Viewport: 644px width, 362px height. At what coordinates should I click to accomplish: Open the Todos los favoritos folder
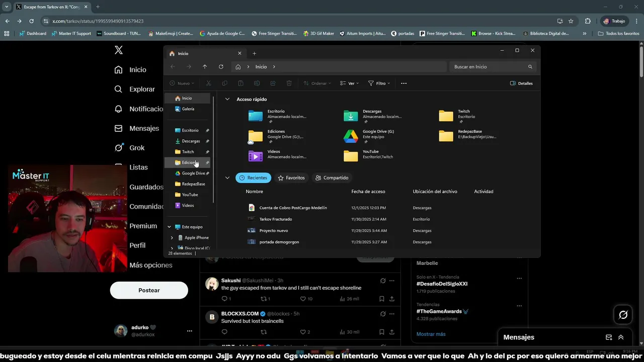pos(618,34)
